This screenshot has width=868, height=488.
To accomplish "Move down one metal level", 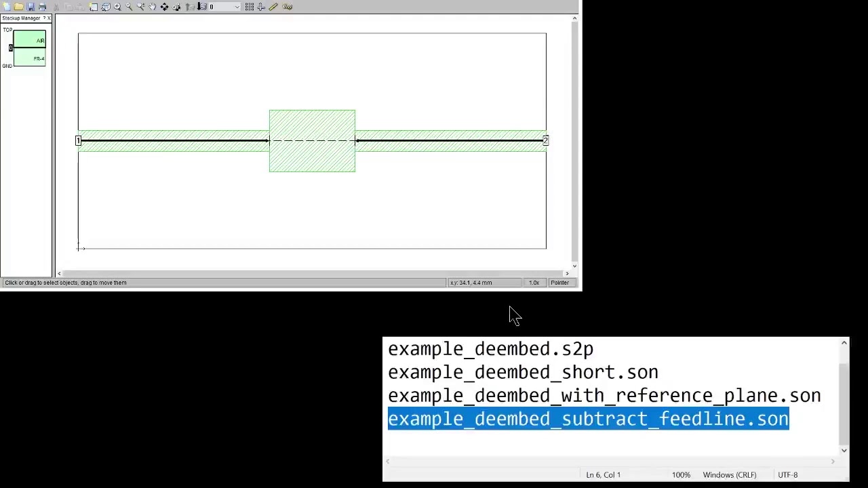I will pyautogui.click(x=201, y=7).
